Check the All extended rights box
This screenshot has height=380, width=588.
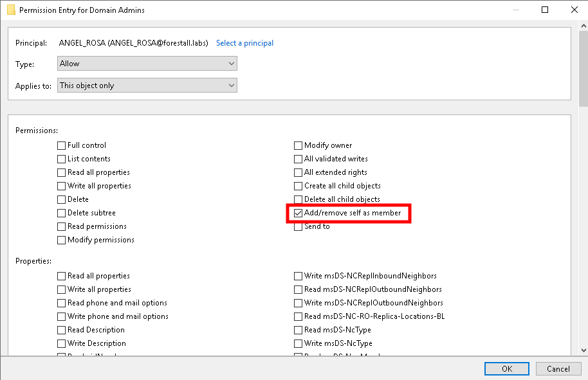(299, 172)
